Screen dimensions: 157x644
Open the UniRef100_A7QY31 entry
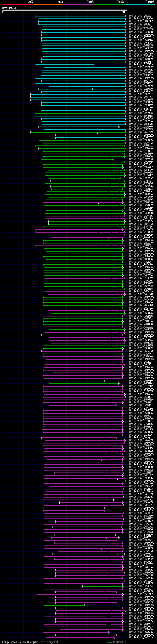[141, 38]
